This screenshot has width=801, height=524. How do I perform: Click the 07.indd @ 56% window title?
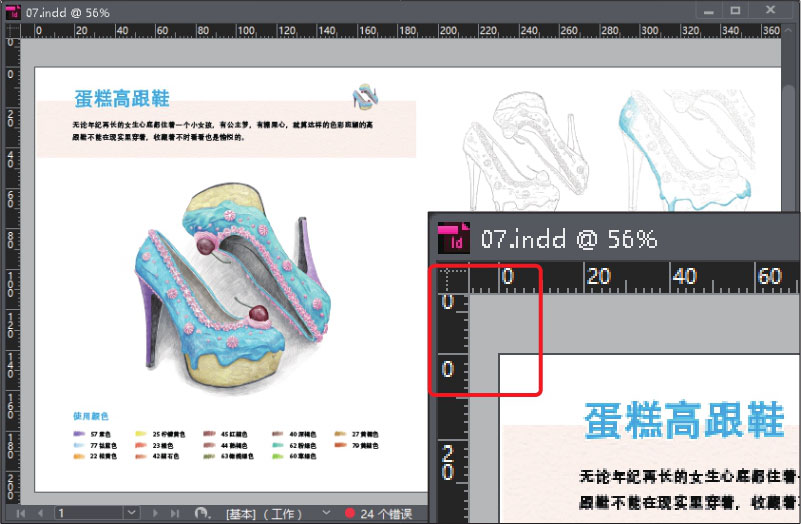click(67, 13)
